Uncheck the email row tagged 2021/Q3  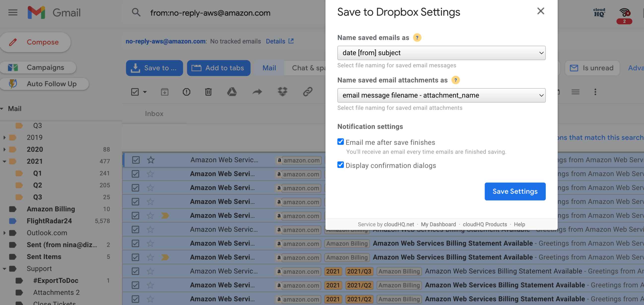coord(135,271)
